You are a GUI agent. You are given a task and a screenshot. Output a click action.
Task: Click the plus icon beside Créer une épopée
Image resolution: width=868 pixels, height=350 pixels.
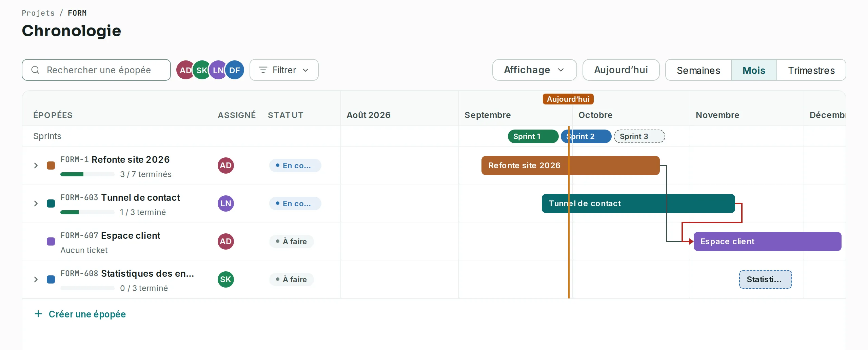click(x=38, y=314)
